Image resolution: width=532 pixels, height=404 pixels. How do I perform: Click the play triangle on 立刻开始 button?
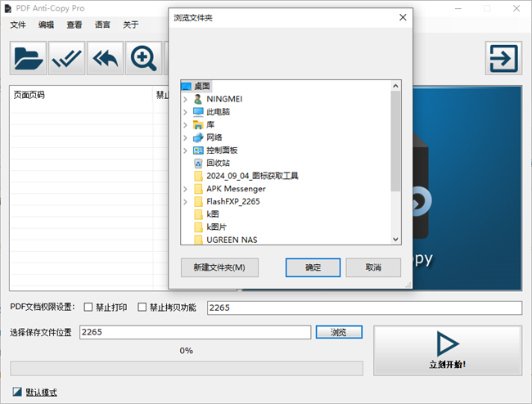448,343
